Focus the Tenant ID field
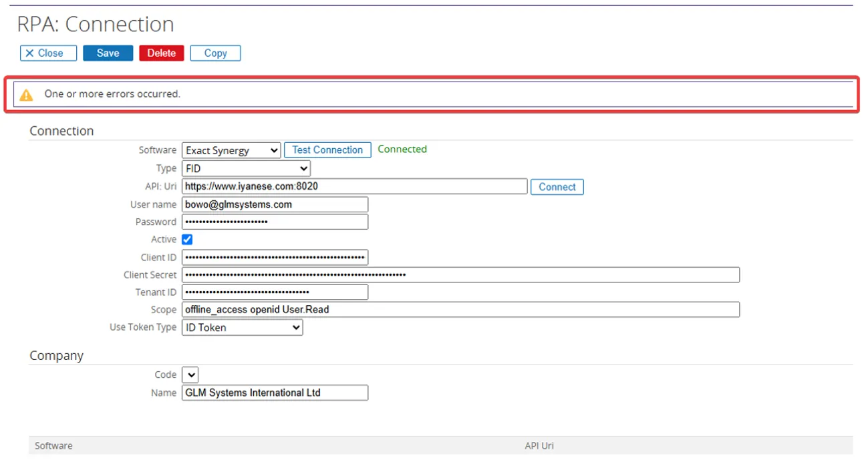This screenshot has height=468, width=868. pos(275,292)
